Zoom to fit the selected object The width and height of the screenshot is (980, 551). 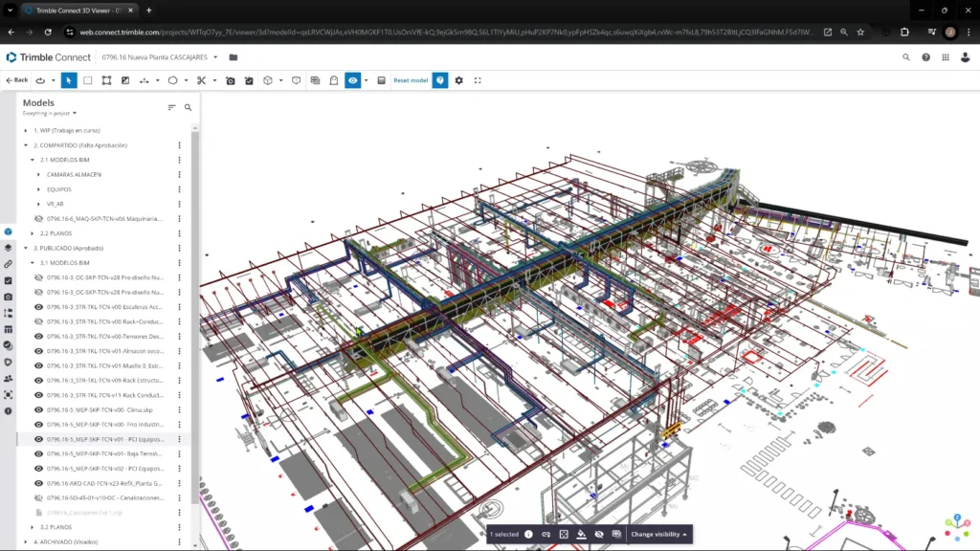tap(564, 534)
